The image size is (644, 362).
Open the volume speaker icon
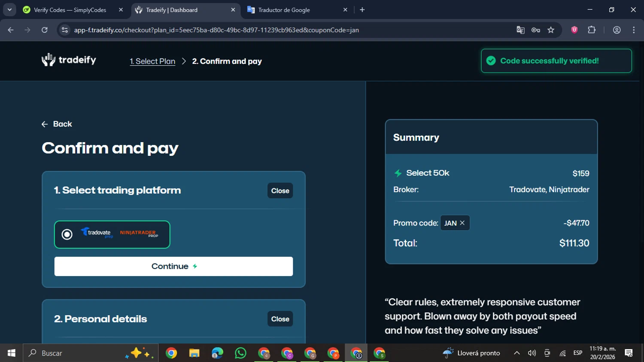(532, 353)
